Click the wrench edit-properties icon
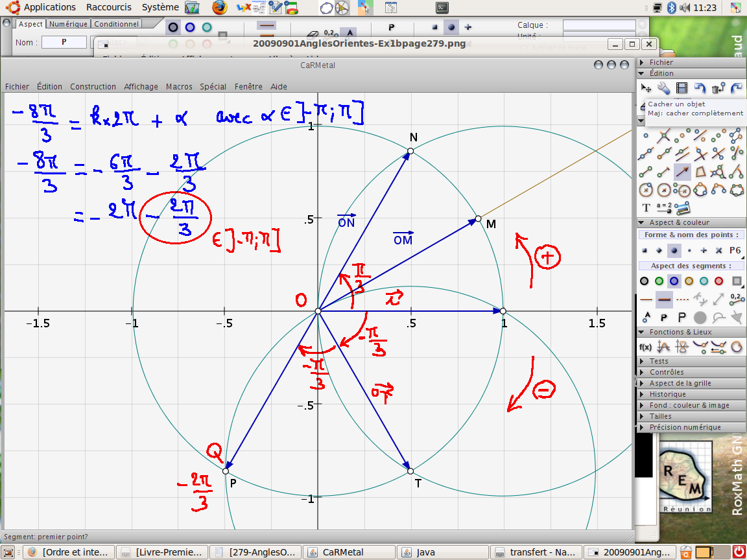747x560 pixels. (x=663, y=88)
